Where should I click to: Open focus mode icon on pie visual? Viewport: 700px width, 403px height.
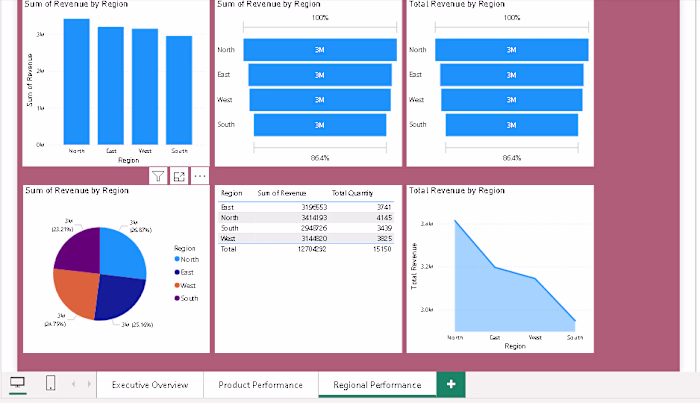(179, 176)
